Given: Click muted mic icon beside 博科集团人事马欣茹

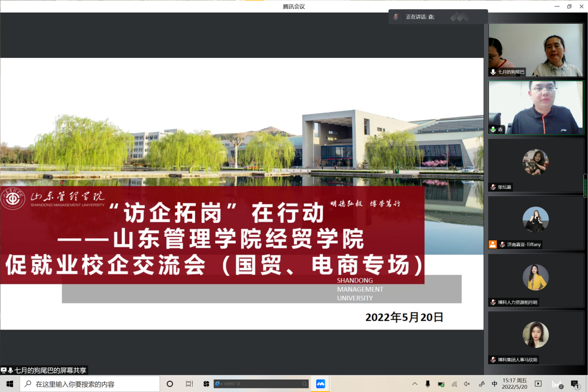Looking at the screenshot, I should [x=493, y=360].
